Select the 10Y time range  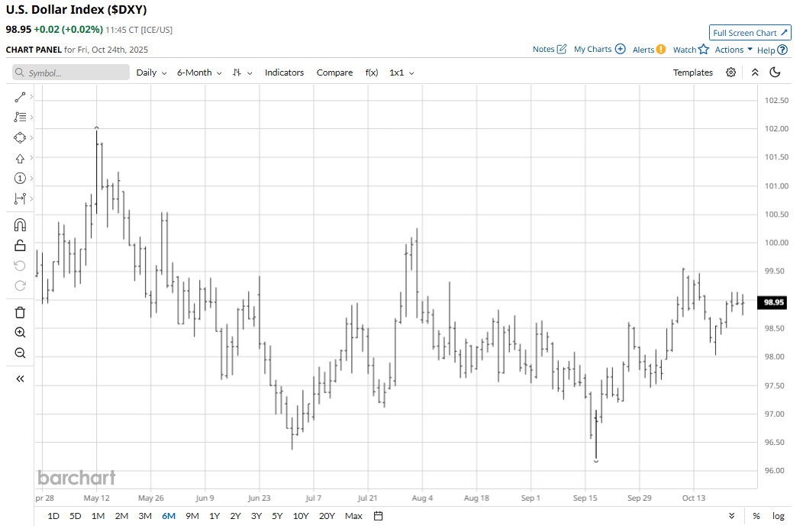pos(301,516)
